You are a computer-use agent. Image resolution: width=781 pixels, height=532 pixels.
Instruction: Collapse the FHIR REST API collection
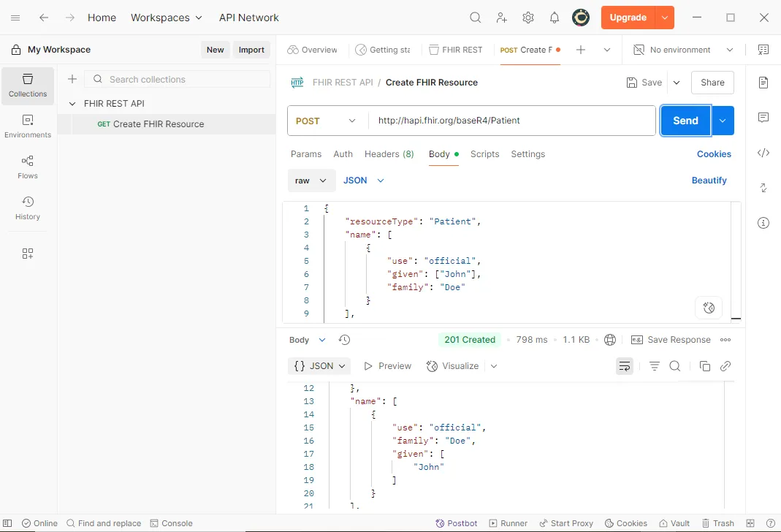point(72,104)
